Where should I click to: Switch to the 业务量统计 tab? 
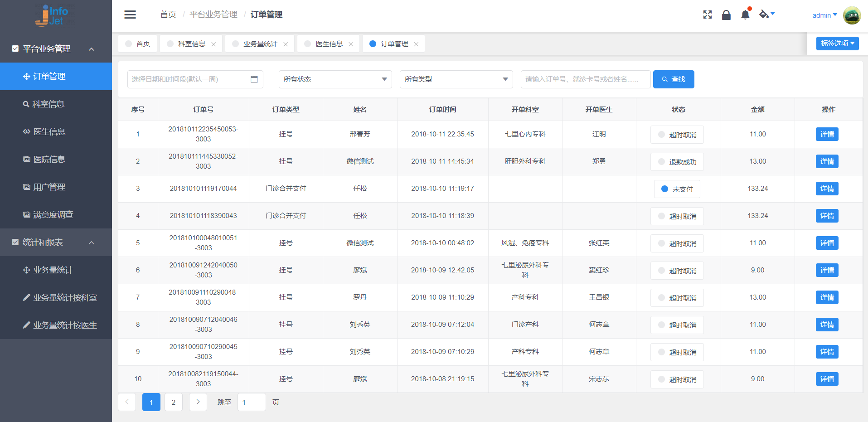tap(260, 44)
